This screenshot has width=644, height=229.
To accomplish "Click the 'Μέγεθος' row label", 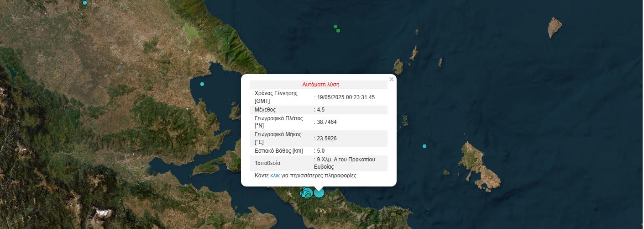I will point(265,110).
